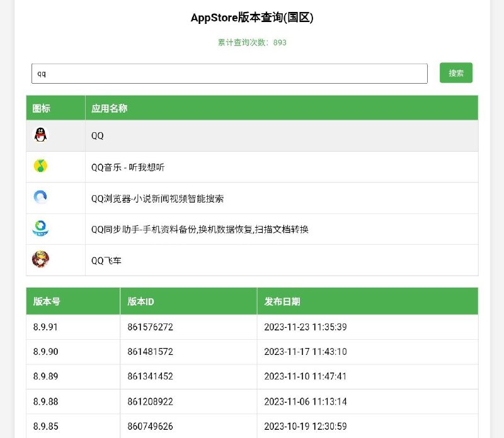
Task: Click the 版本ID column header
Action: point(139,301)
